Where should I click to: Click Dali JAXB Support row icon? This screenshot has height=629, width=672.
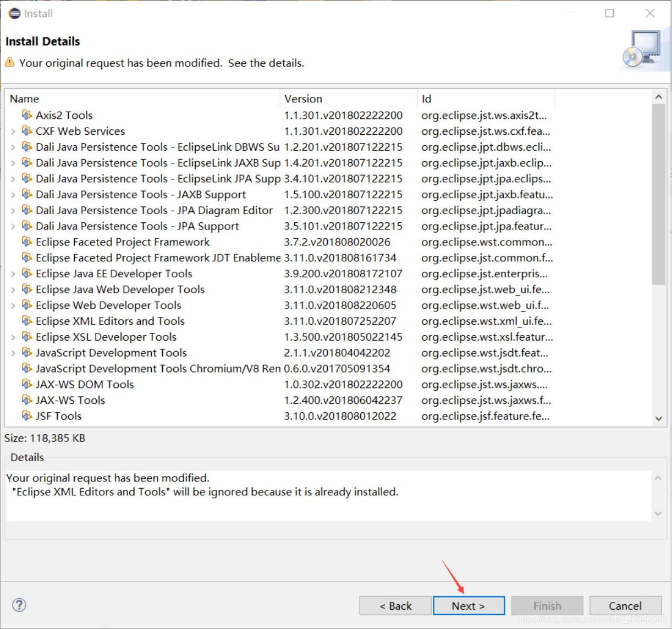pyautogui.click(x=26, y=194)
